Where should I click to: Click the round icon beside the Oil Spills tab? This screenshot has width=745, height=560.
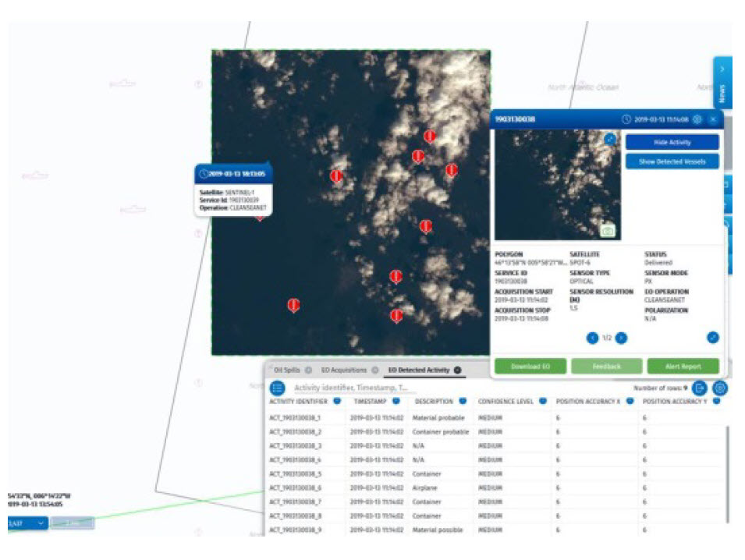pos(308,370)
